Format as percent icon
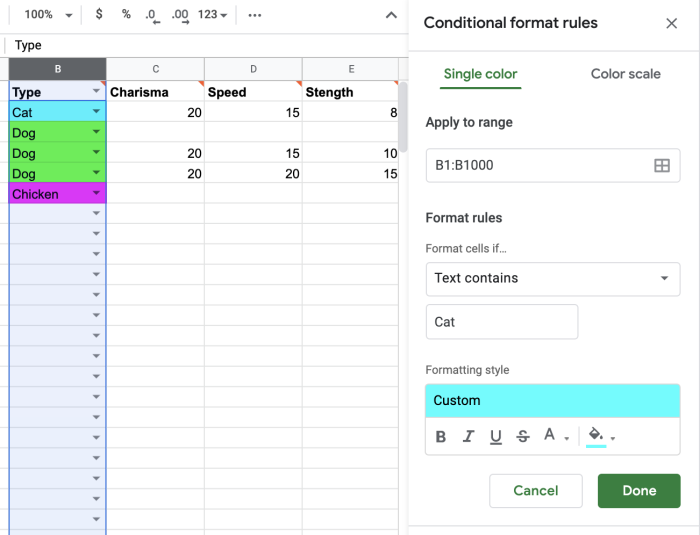The width and height of the screenshot is (700, 535). pos(126,14)
